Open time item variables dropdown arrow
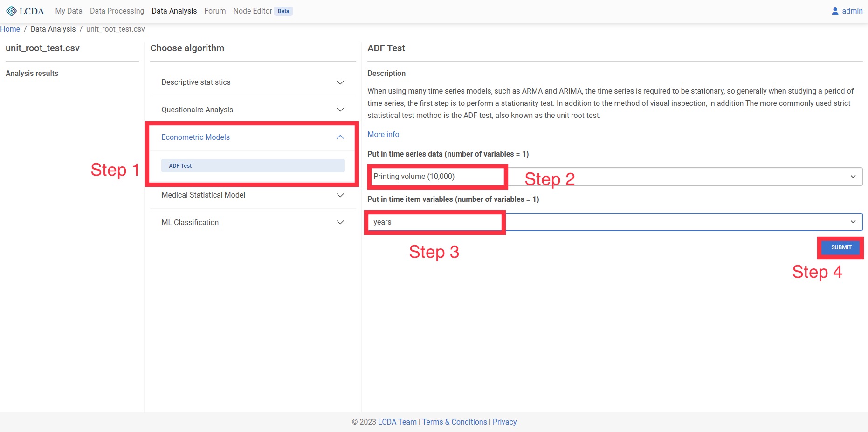This screenshot has height=432, width=868. click(x=853, y=222)
